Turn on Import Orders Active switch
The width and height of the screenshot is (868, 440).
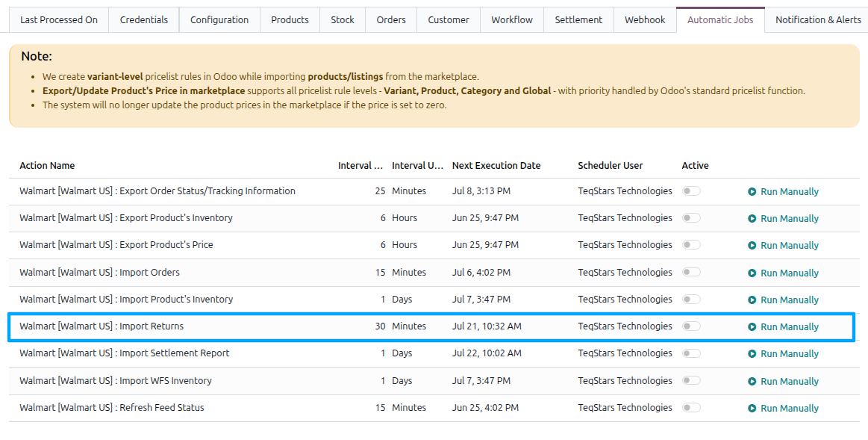coord(691,272)
